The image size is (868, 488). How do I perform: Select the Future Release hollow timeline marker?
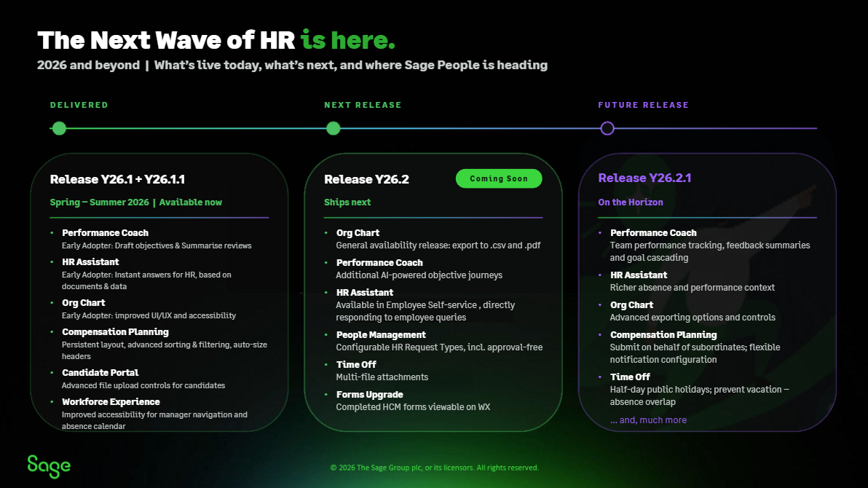(x=607, y=128)
